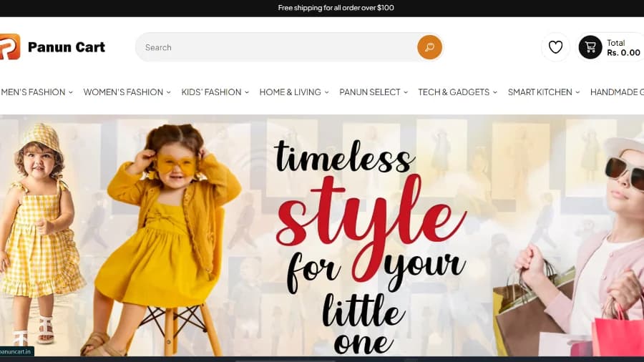Screen dimensions: 644x362
Task: Open the Panun Select menu
Action: 374,92
